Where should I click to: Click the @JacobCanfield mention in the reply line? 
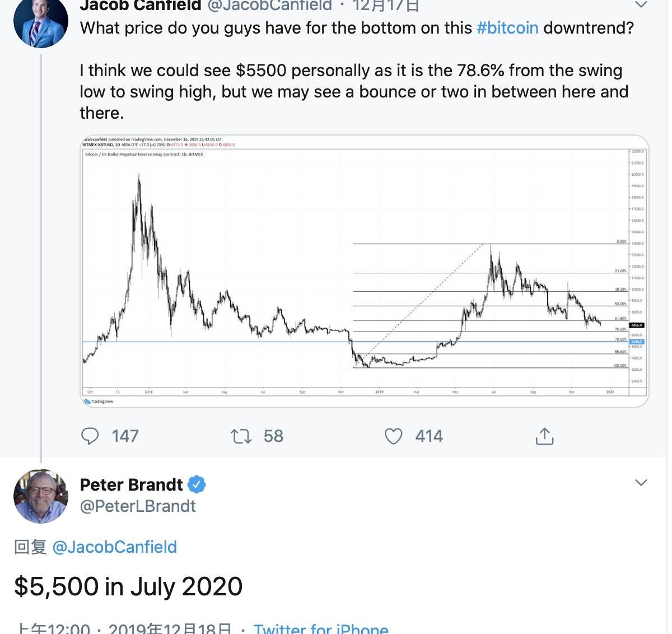point(114,547)
